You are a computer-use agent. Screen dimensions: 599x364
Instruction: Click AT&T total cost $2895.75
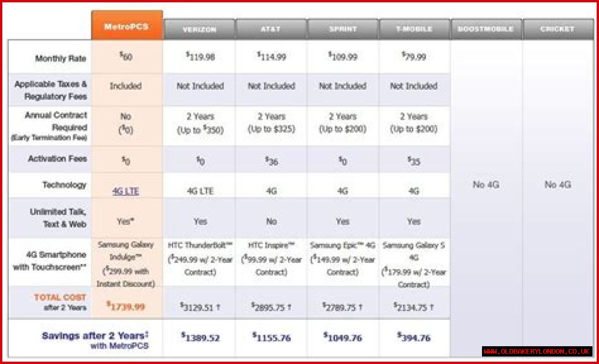point(271,306)
